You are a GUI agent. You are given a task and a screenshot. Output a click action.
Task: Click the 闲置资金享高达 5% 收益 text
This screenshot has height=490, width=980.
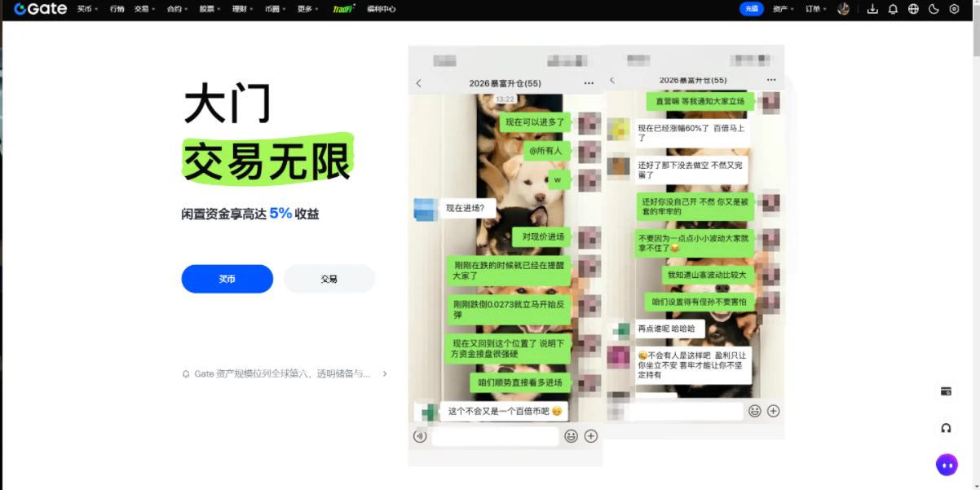click(250, 214)
